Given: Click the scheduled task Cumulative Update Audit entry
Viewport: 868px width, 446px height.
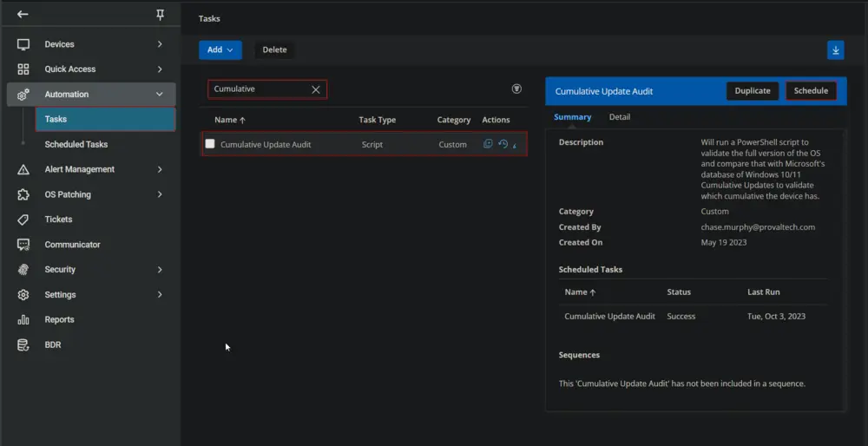Looking at the screenshot, I should (609, 317).
